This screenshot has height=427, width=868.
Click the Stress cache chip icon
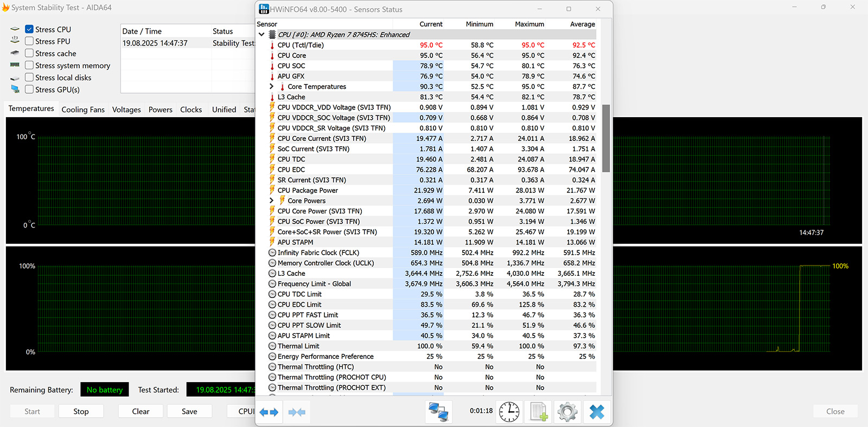point(15,53)
